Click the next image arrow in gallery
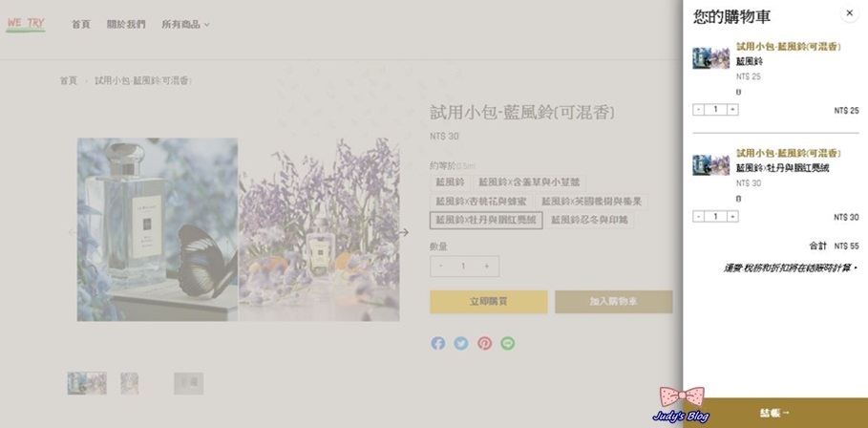The height and width of the screenshot is (428, 868). [x=404, y=232]
